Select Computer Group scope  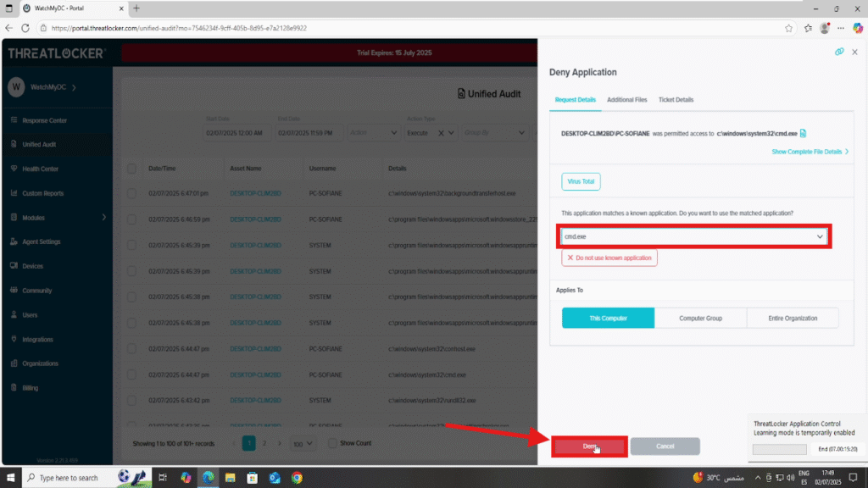click(x=700, y=319)
